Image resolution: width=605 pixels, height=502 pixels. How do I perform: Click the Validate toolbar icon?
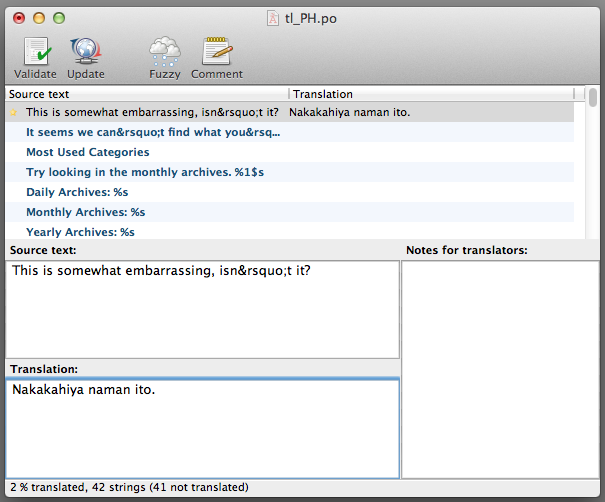point(35,52)
